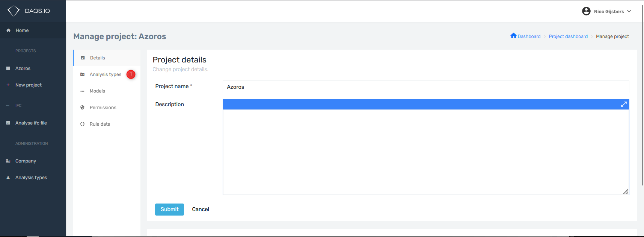The height and width of the screenshot is (237, 644).
Task: Collapse the PROJECTS sidebar section
Action: pos(26,51)
